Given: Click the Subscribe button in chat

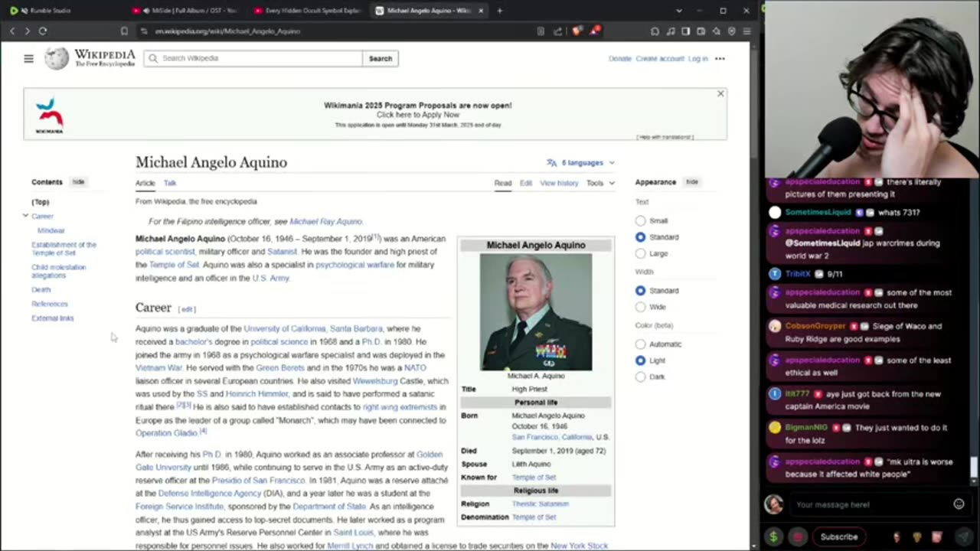Looking at the screenshot, I should [x=839, y=536].
